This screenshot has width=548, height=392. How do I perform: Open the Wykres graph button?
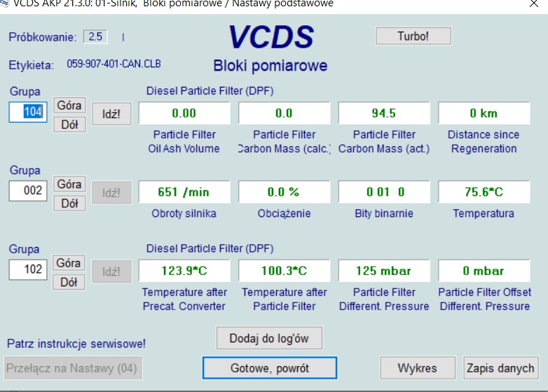[x=418, y=368]
